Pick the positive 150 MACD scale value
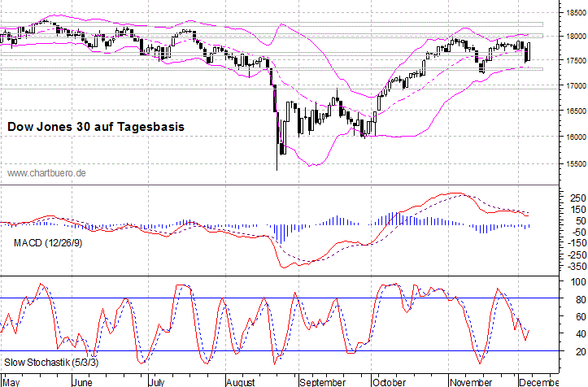This screenshot has height=387, width=588. tap(578, 209)
